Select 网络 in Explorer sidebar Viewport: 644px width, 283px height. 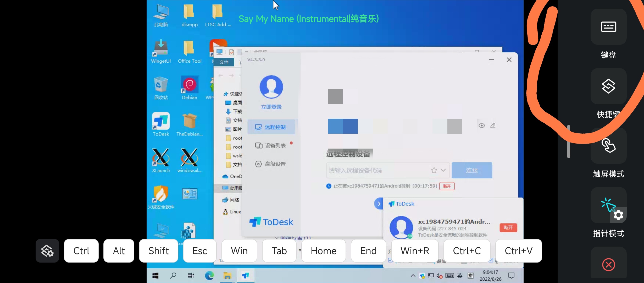click(x=231, y=200)
